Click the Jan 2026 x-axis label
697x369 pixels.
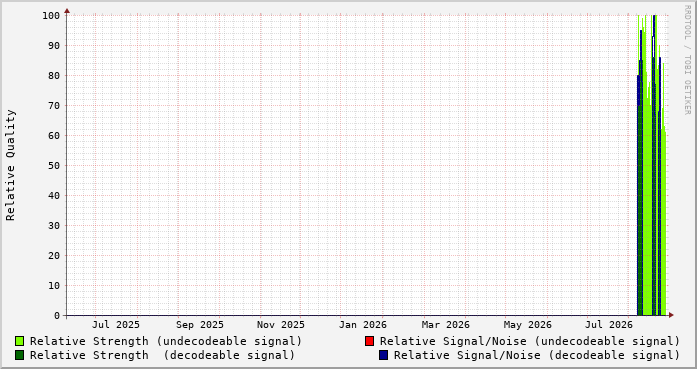pos(363,325)
